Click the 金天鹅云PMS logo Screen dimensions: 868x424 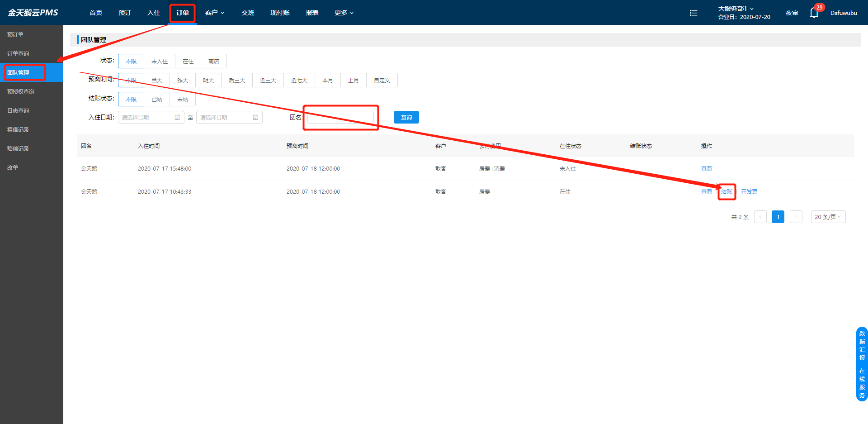click(33, 13)
